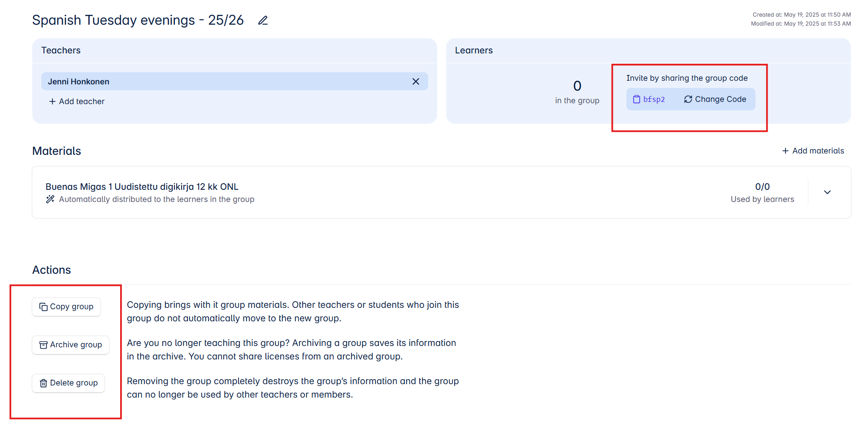
Task: Click the Change Code label
Action: 720,99
